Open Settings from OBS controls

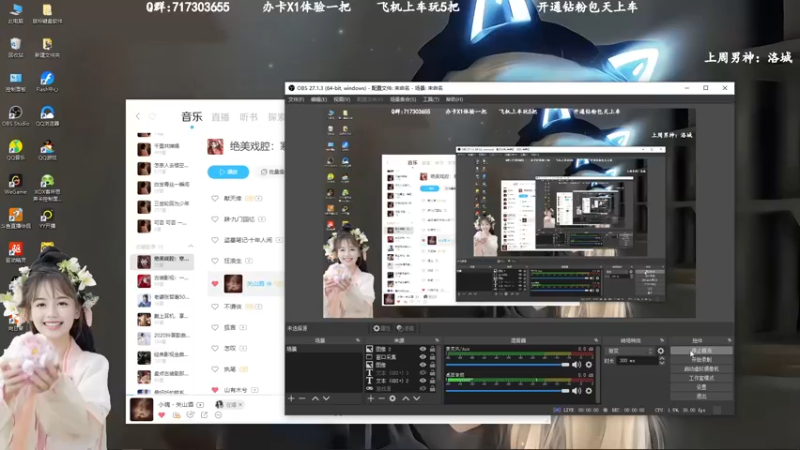701,387
